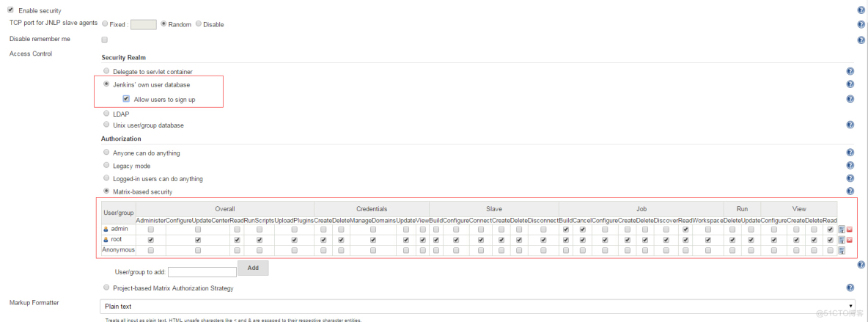Viewport: 868px width, 322px height.
Task: Click the help icon for Legacy mode
Action: click(850, 166)
